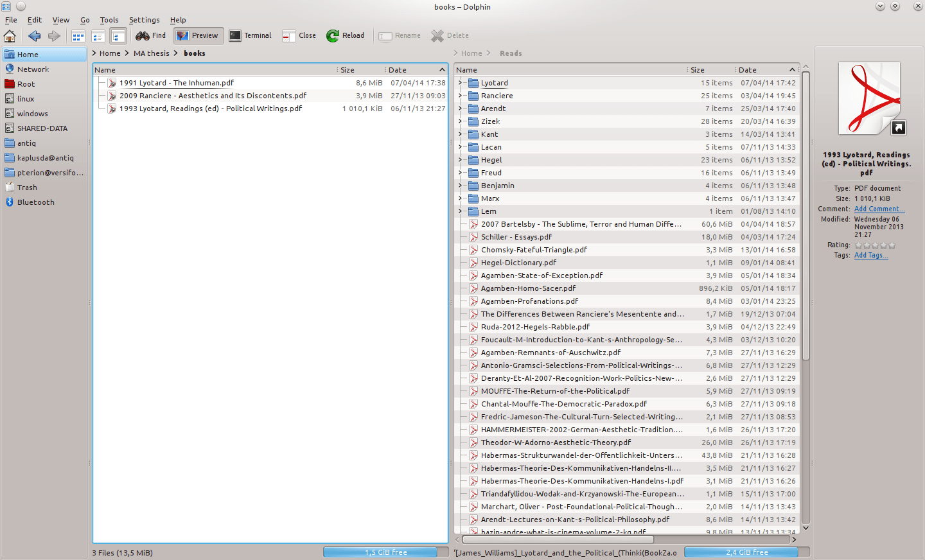Open Trash from the Places panel
Image resolution: width=925 pixels, height=560 pixels.
26,187
